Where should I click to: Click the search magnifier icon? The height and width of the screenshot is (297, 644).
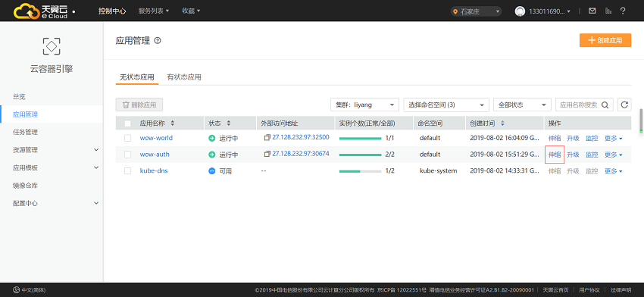point(605,105)
